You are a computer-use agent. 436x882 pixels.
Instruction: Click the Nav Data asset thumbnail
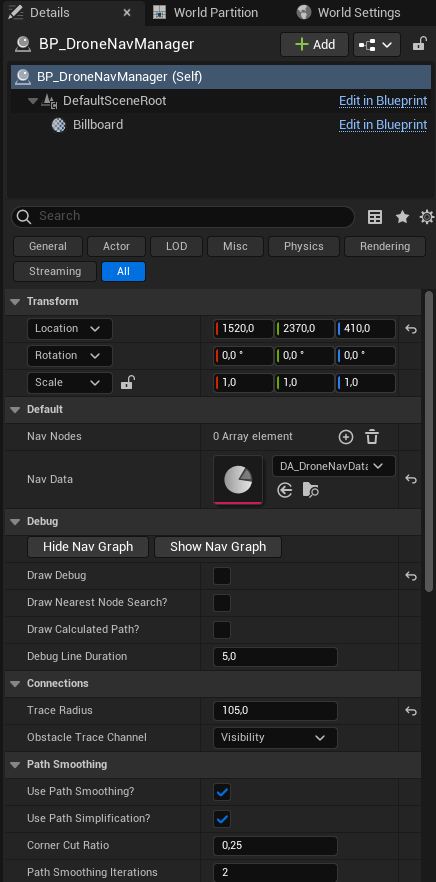238,480
